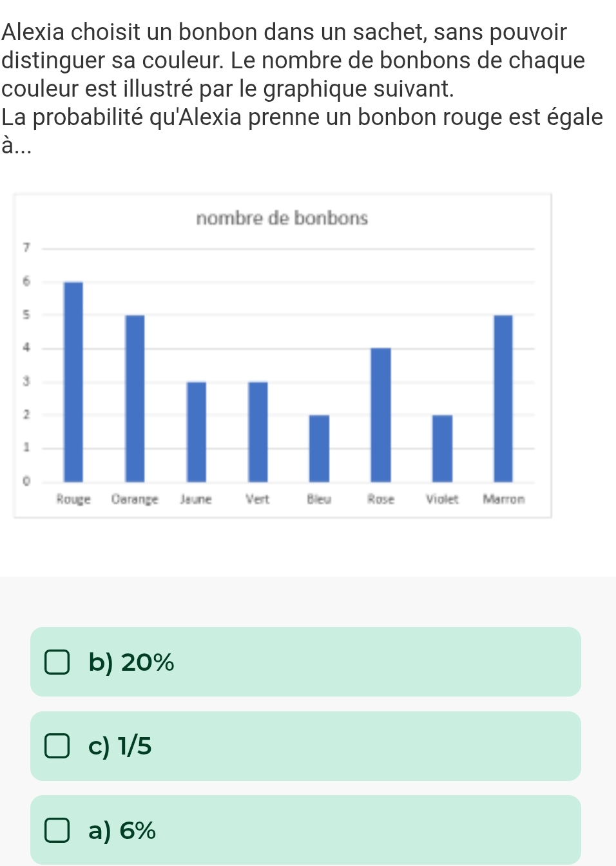This screenshot has width=616, height=866.
Task: Tick the checkbox for c) 1/5
Action: pos(57,746)
